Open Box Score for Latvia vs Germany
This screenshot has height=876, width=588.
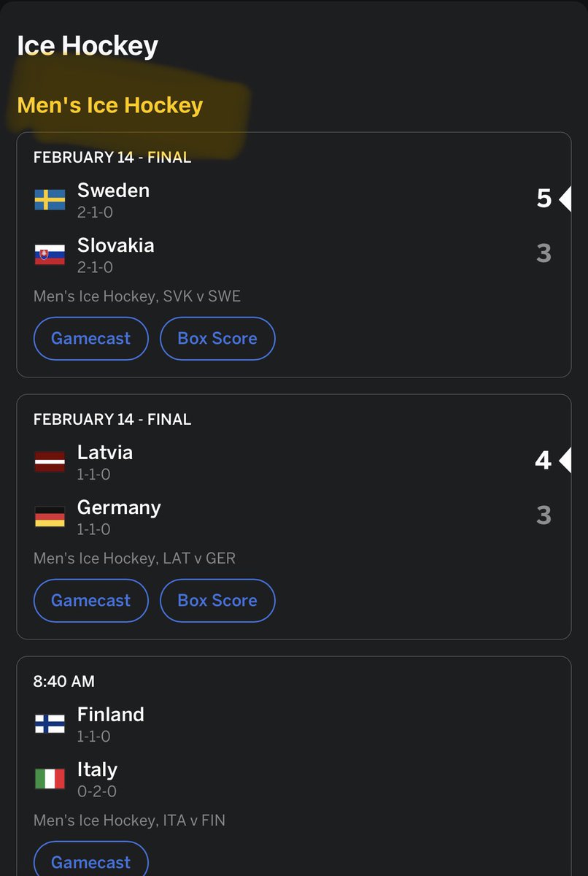[217, 601]
